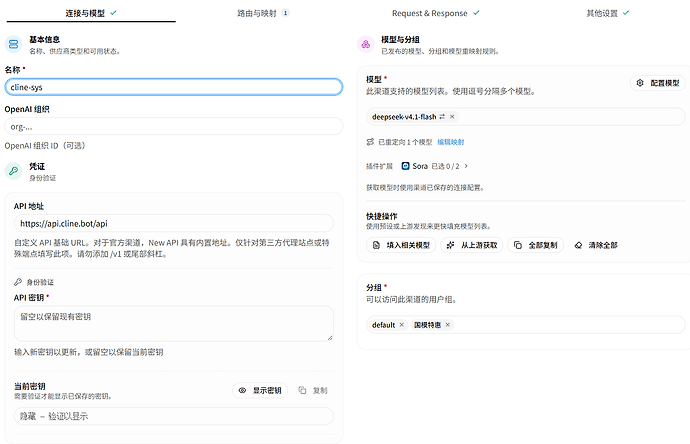
Task: Focus the API 地址 URL field
Action: [x=174, y=224]
